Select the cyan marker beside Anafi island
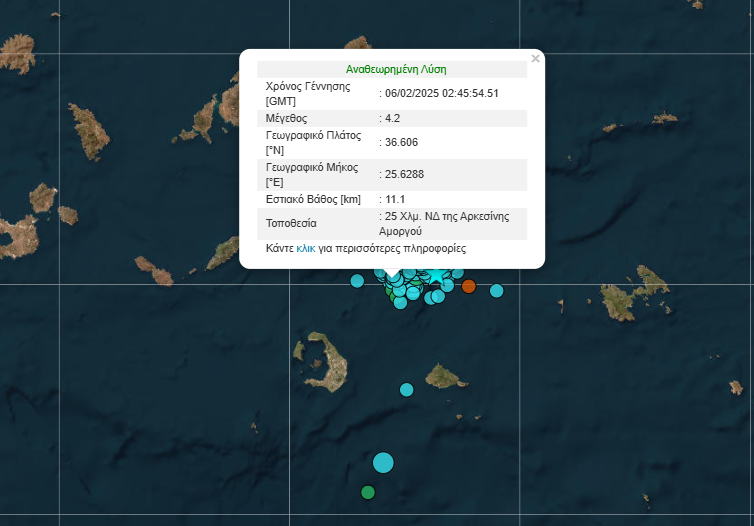The image size is (754, 526). pyautogui.click(x=406, y=389)
